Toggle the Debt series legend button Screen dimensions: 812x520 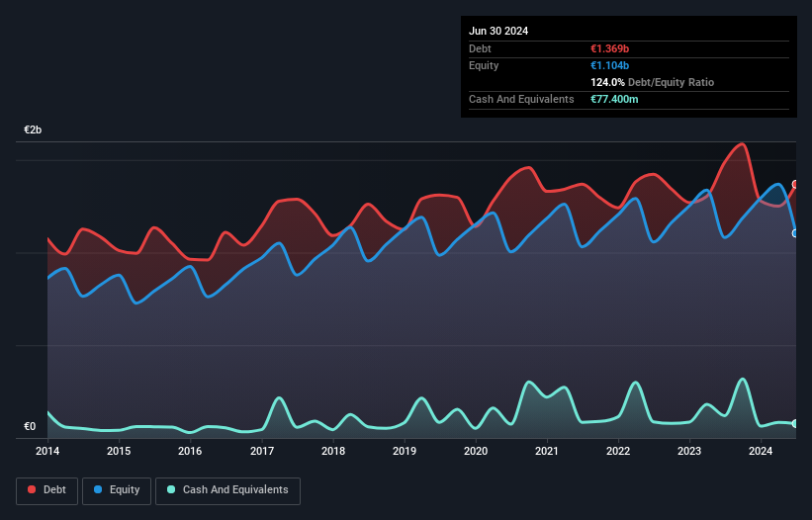pos(47,490)
